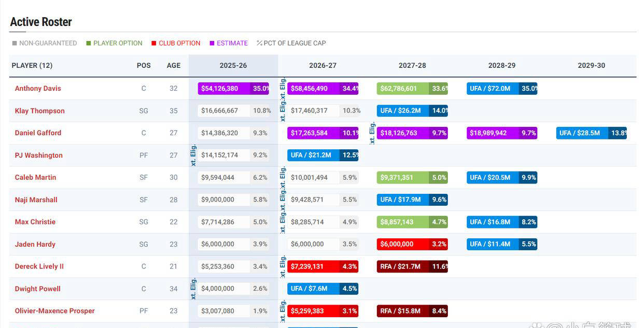Image resolution: width=644 pixels, height=328 pixels.
Task: Click the UFA / $20.5M badge
Action: tap(502, 178)
